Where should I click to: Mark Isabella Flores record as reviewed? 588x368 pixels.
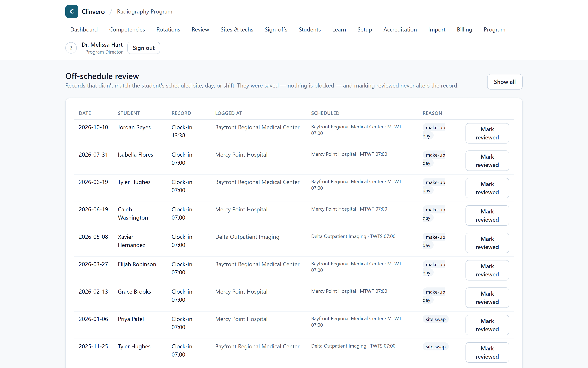(x=487, y=161)
